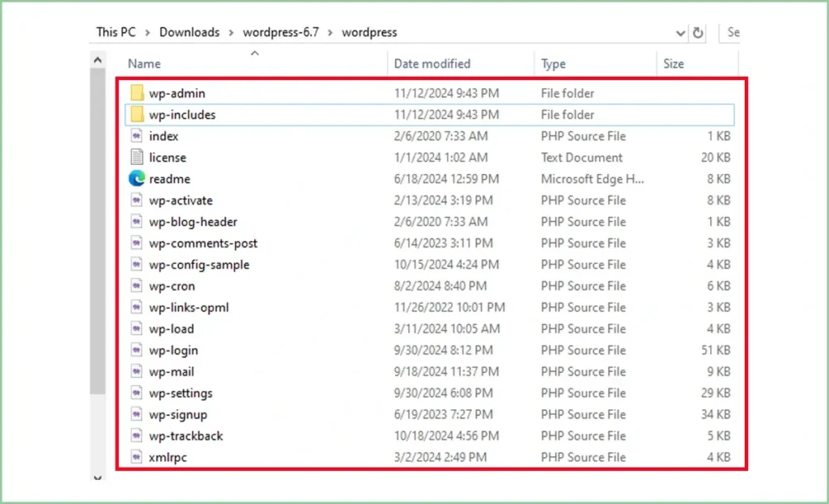Click the file list scroll up arrow
This screenshot has height=504, width=829.
98,60
